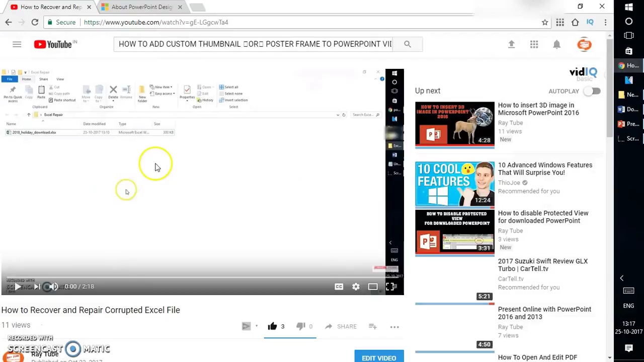Open the Chrome taskbar item
The image size is (644, 362).
click(628, 65)
